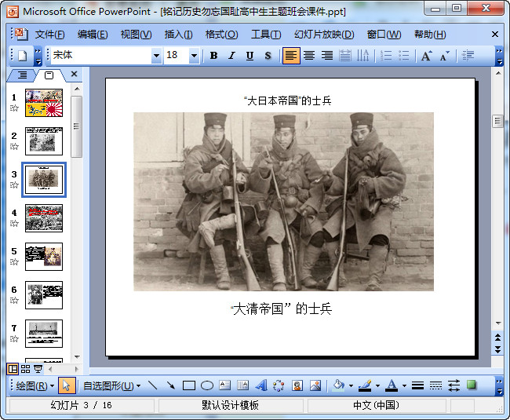
Task: Click the insert picture icon
Action: pos(315,385)
